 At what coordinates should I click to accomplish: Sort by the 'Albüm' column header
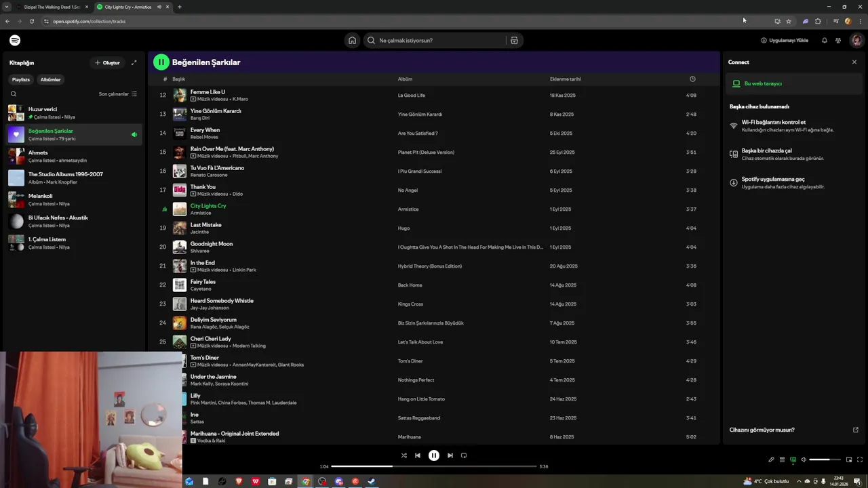pos(405,79)
